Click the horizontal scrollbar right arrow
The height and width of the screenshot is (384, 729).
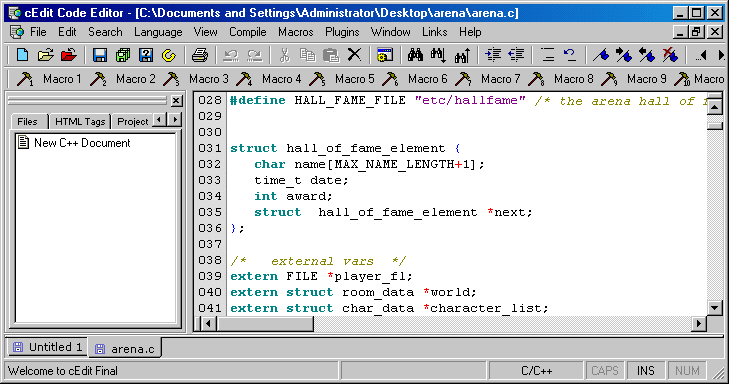[698, 323]
